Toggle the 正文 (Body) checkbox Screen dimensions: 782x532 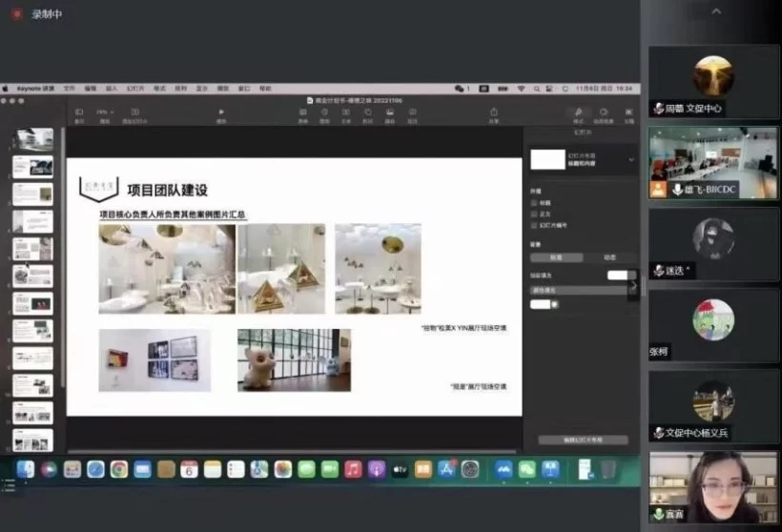(x=533, y=214)
